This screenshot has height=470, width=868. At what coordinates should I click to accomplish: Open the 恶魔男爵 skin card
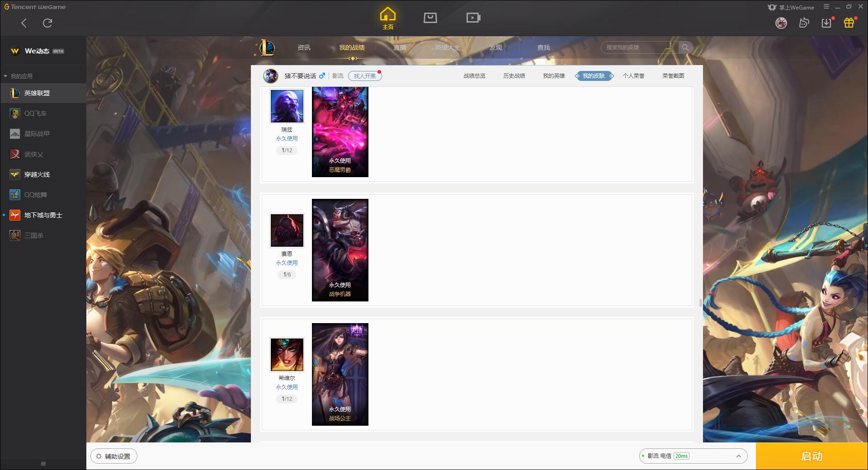[340, 132]
